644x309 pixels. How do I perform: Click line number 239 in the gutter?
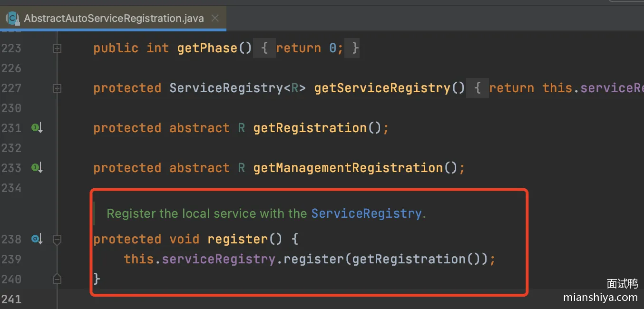11,259
